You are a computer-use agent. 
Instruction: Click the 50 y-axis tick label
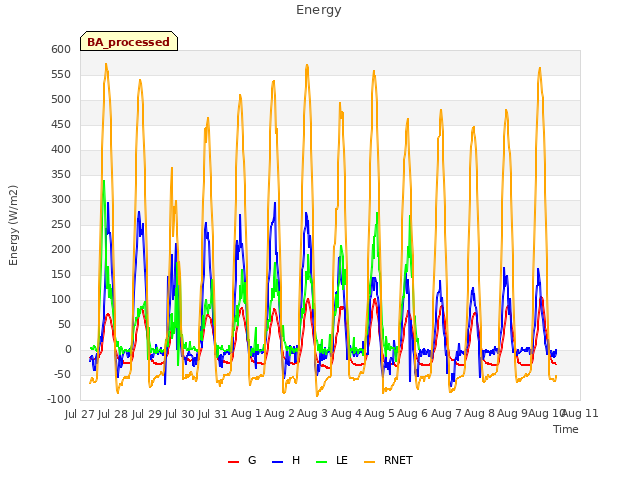(64, 324)
